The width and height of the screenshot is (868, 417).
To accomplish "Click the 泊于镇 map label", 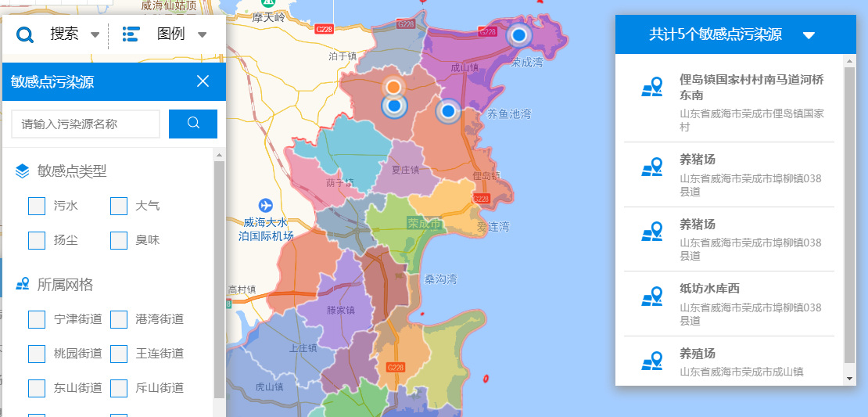I will tap(342, 56).
